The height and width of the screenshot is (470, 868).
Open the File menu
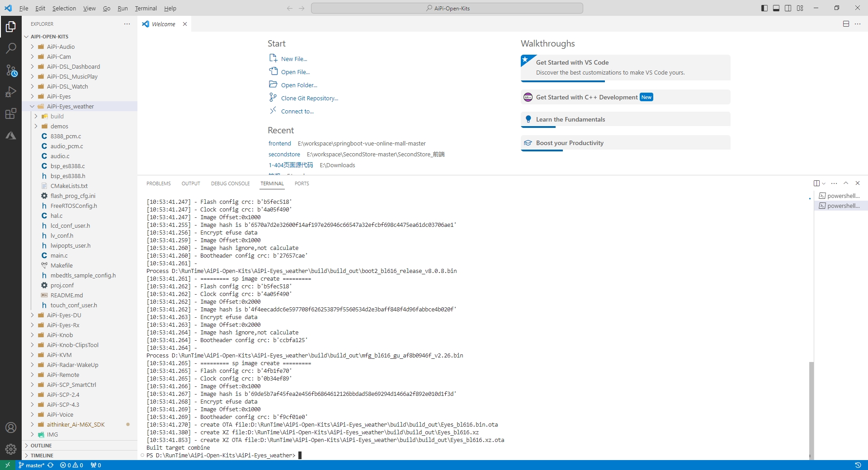point(24,8)
